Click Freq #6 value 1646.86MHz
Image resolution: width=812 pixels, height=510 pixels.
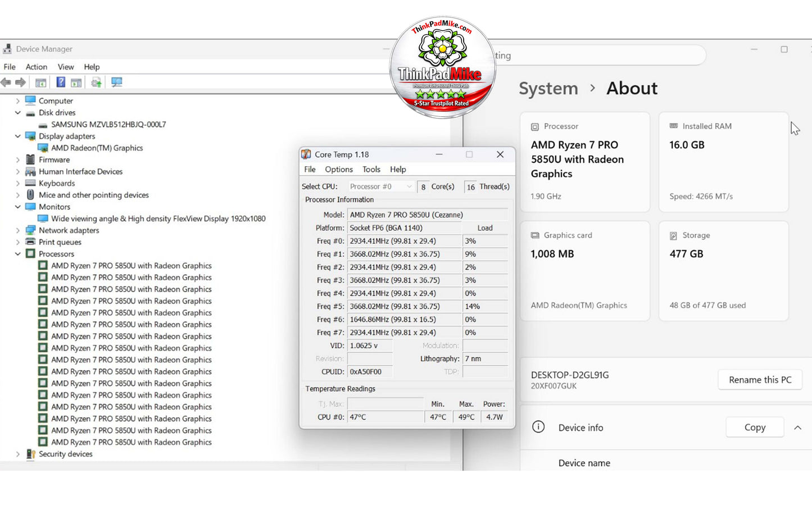point(405,320)
